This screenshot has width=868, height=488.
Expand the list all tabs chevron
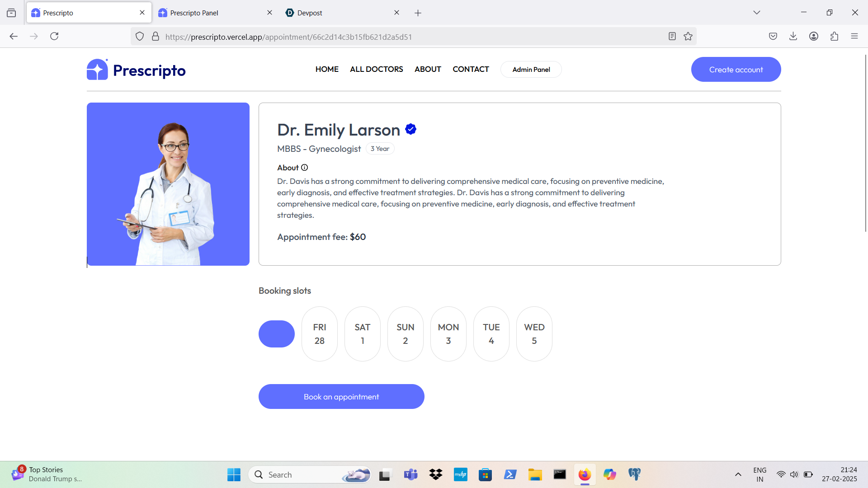[757, 13]
